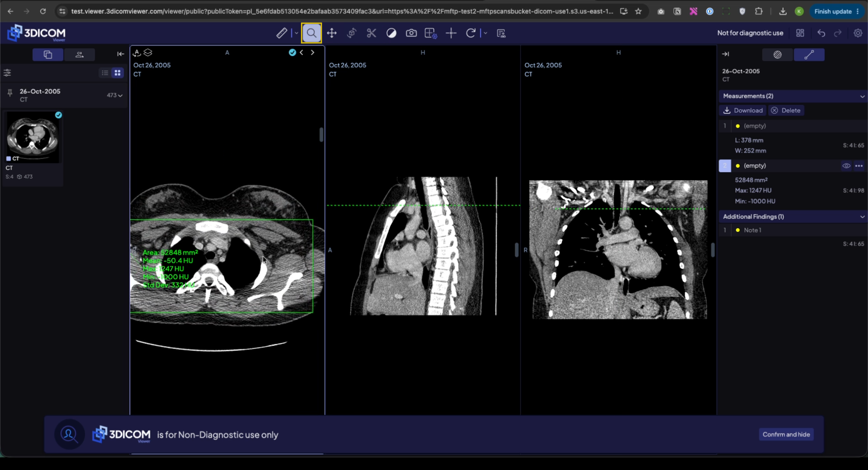Select the contrast windowing tool

click(x=392, y=33)
